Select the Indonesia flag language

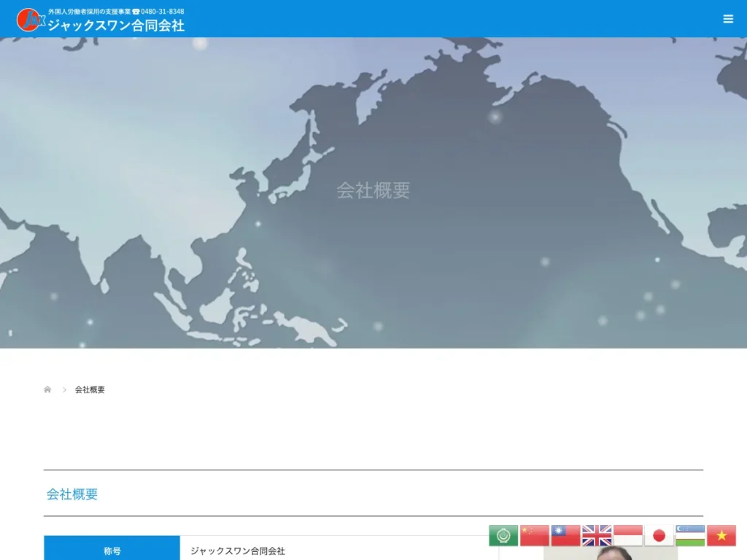pyautogui.click(x=628, y=535)
